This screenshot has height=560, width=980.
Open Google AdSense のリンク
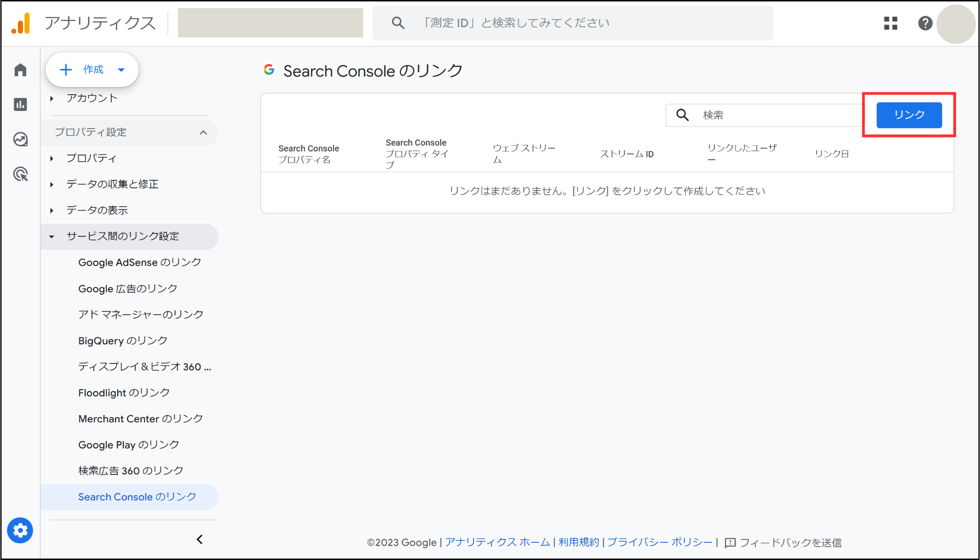140,263
